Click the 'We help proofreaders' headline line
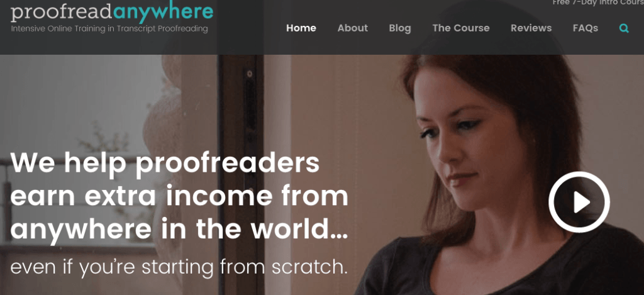 [165, 163]
